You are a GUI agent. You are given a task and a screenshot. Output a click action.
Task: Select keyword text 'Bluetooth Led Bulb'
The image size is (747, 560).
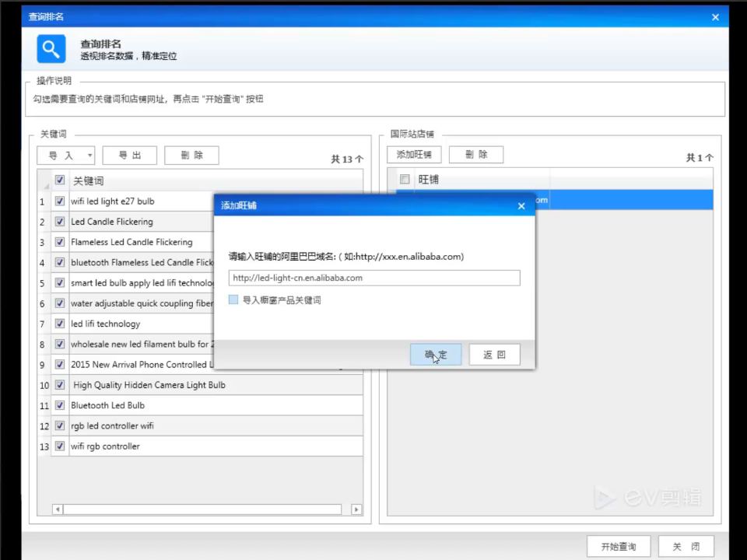(x=107, y=405)
